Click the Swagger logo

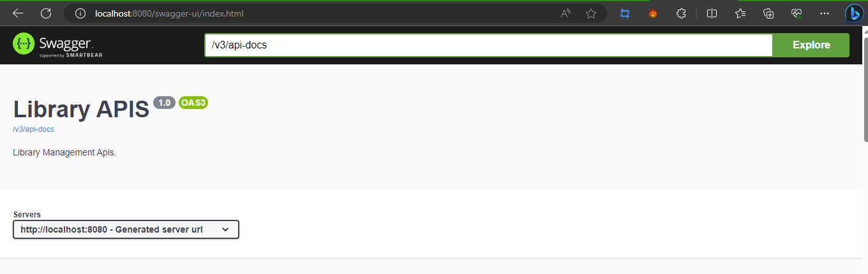tap(57, 45)
